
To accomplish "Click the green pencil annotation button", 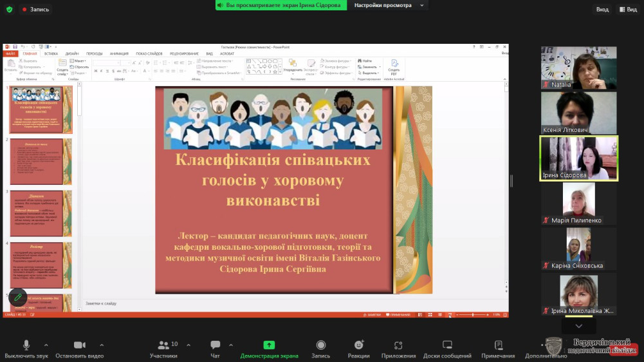I will pos(17,298).
